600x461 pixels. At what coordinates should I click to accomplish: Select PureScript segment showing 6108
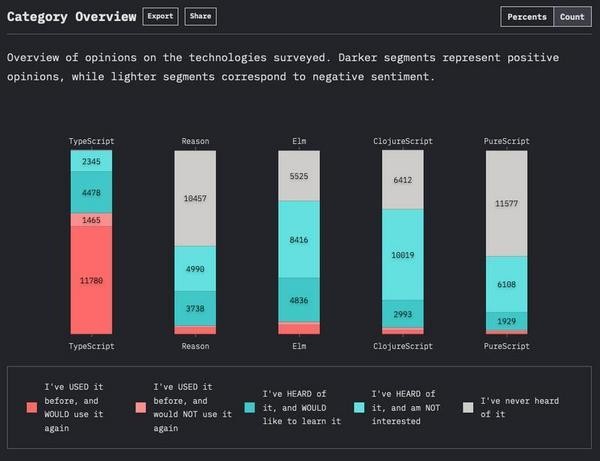507,284
